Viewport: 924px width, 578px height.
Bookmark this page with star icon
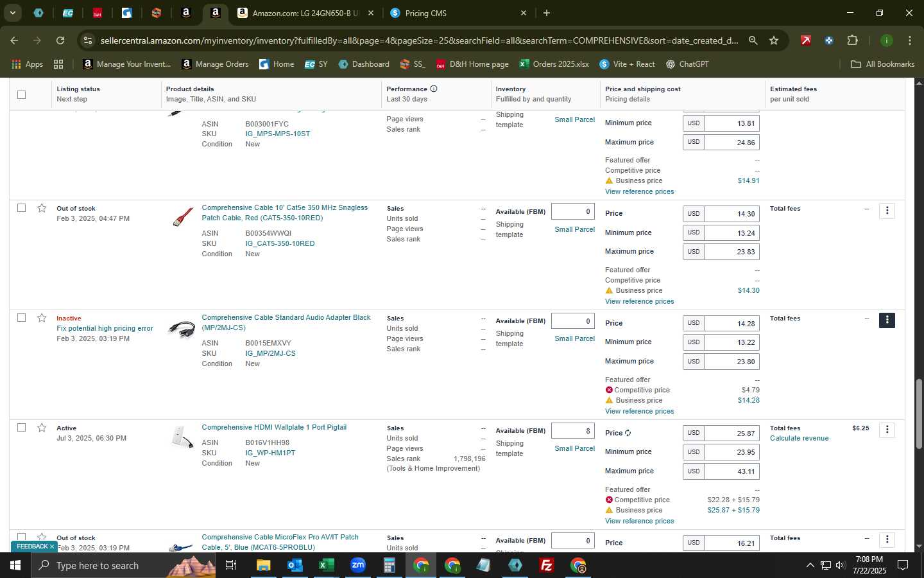(774, 40)
